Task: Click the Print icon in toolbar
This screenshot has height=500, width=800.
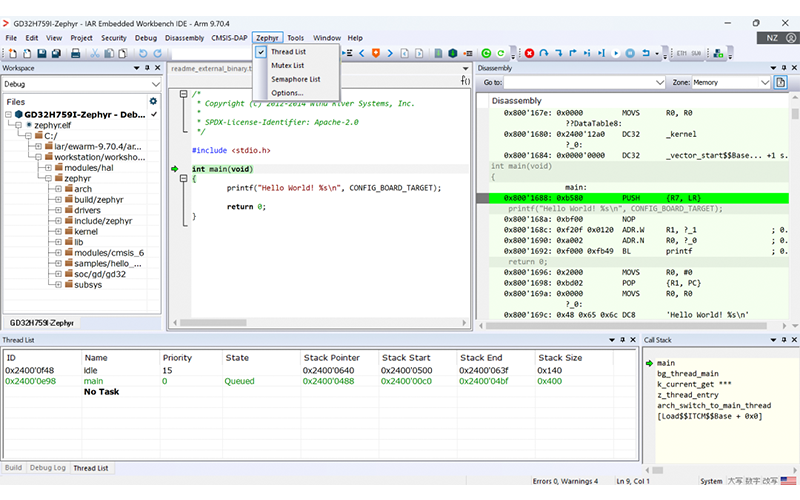Action: pos(76,53)
